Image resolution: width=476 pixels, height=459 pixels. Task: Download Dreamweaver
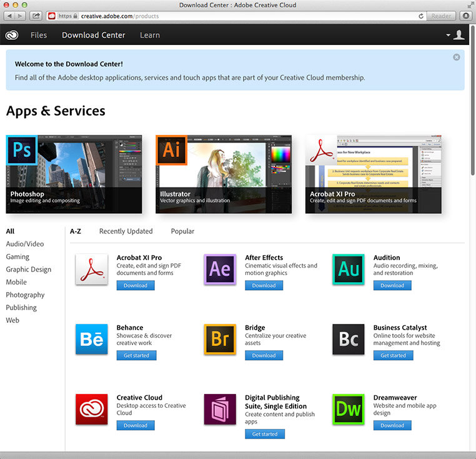392,426
